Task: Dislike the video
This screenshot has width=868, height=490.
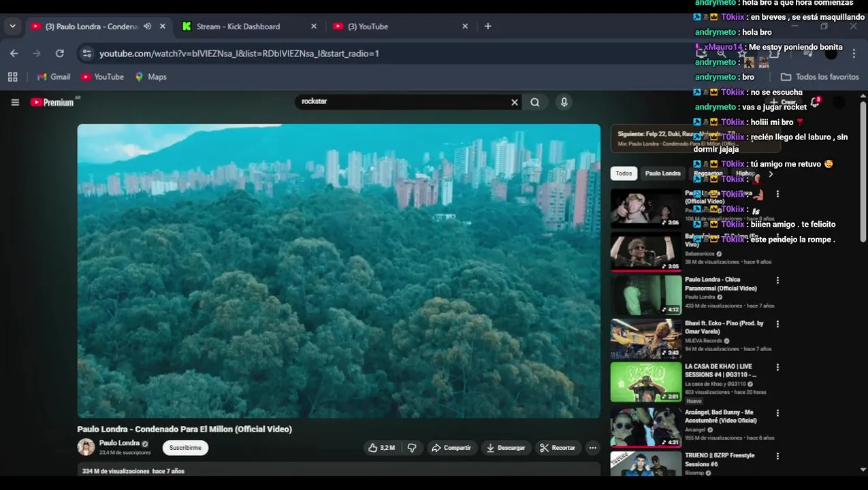Action: pos(412,448)
